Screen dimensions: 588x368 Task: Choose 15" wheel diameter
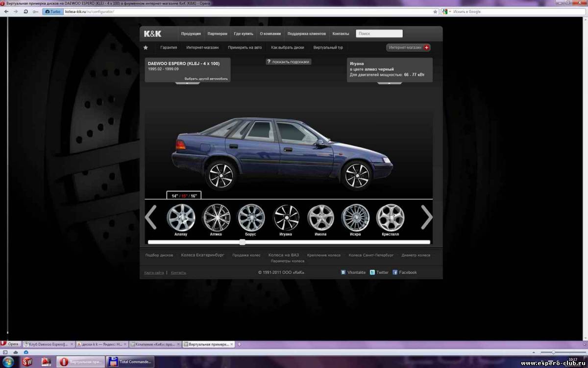point(184,196)
